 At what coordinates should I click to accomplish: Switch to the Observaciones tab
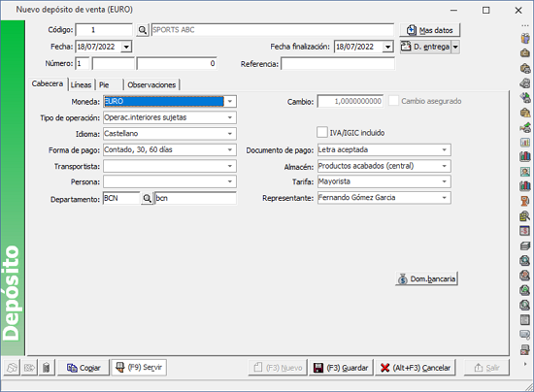[x=151, y=84]
